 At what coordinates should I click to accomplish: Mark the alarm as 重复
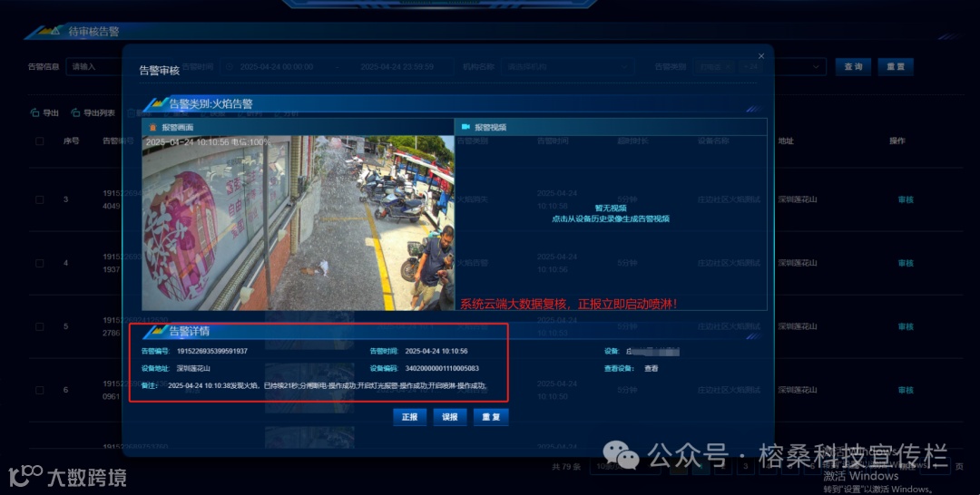[491, 417]
